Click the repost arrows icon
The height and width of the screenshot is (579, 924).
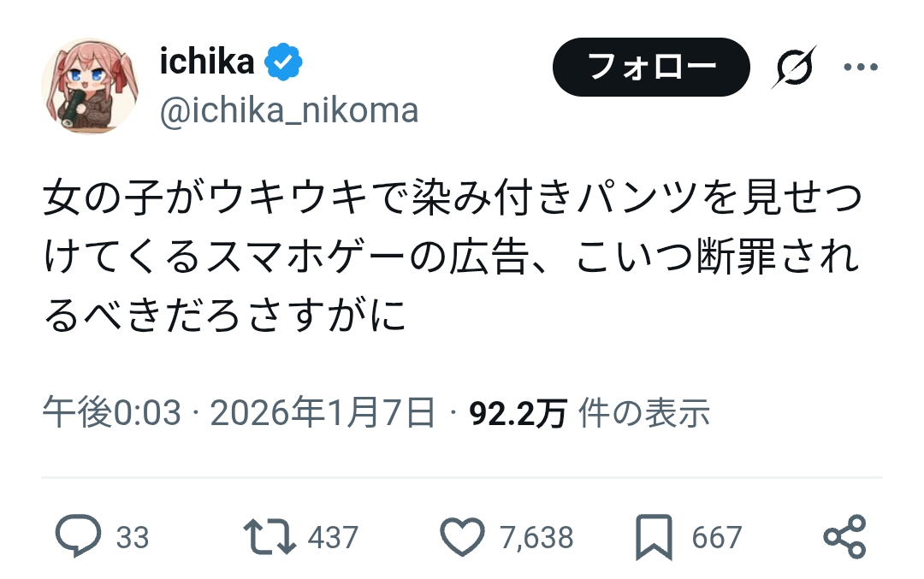(269, 536)
